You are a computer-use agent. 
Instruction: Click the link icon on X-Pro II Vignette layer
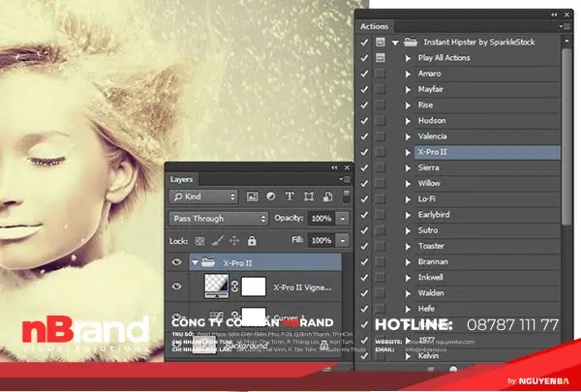click(234, 286)
